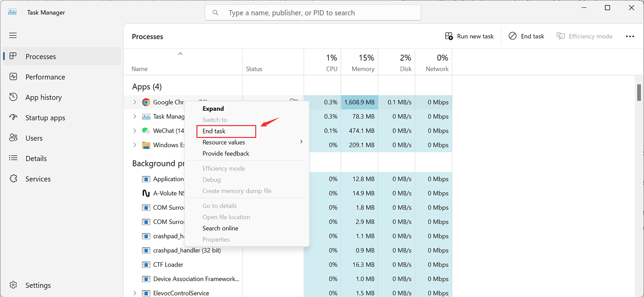Select the ElevocControlService process name
Viewport: 644px width, 297px height.
181,293
